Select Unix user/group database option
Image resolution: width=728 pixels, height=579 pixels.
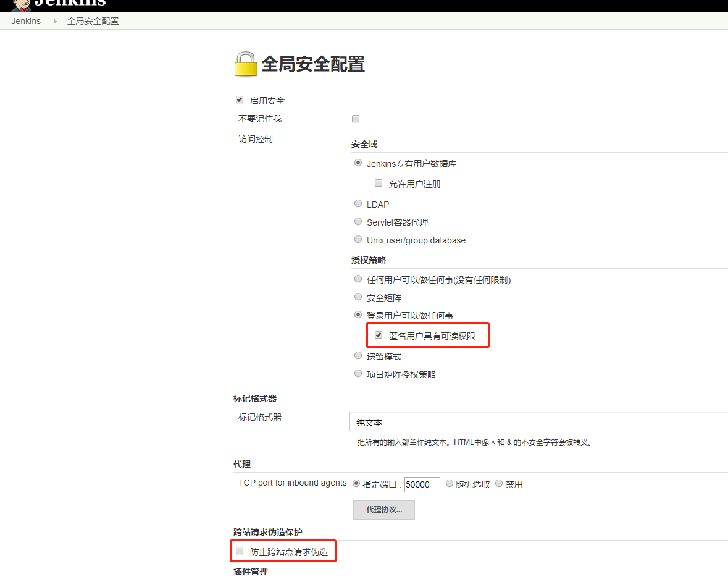point(358,240)
